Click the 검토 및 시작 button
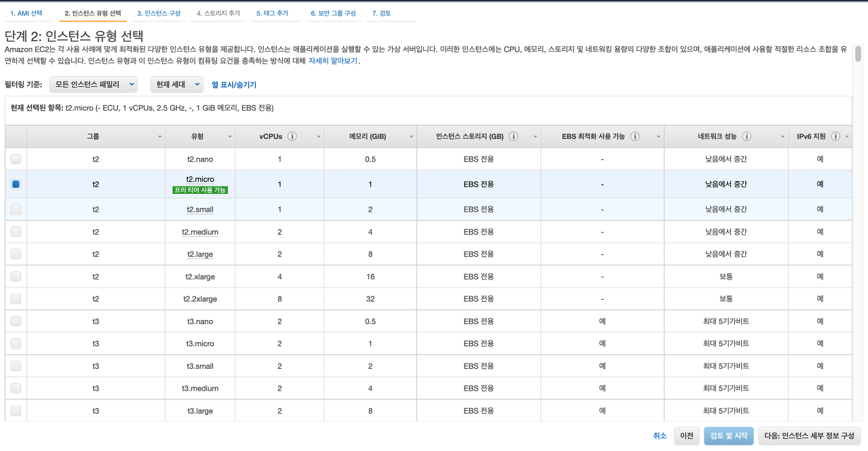The width and height of the screenshot is (868, 451). pyautogui.click(x=729, y=436)
